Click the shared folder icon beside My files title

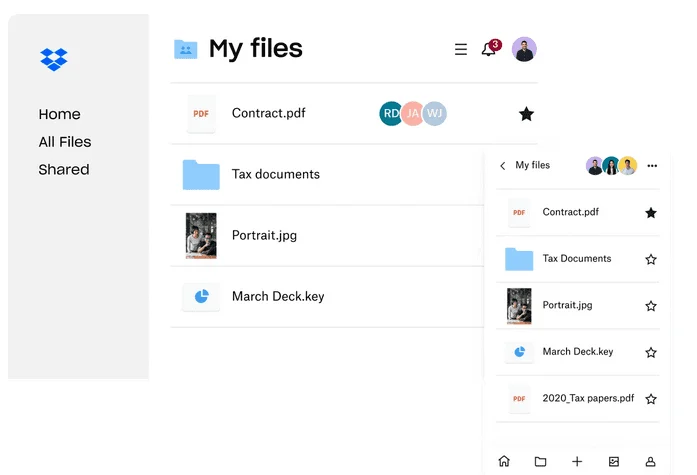pos(185,49)
